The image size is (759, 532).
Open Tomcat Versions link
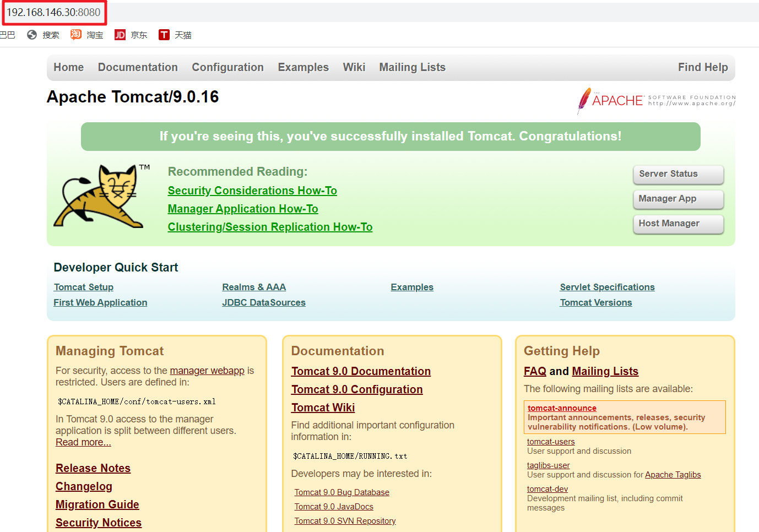[596, 302]
